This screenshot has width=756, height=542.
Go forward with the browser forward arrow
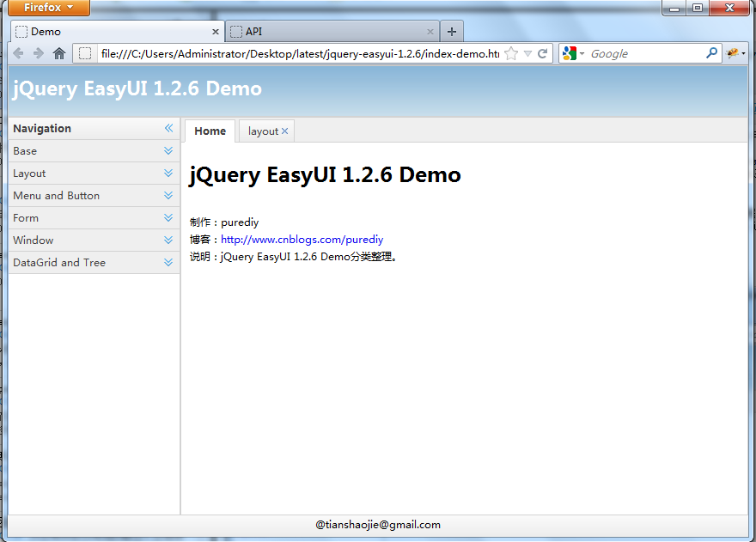39,53
